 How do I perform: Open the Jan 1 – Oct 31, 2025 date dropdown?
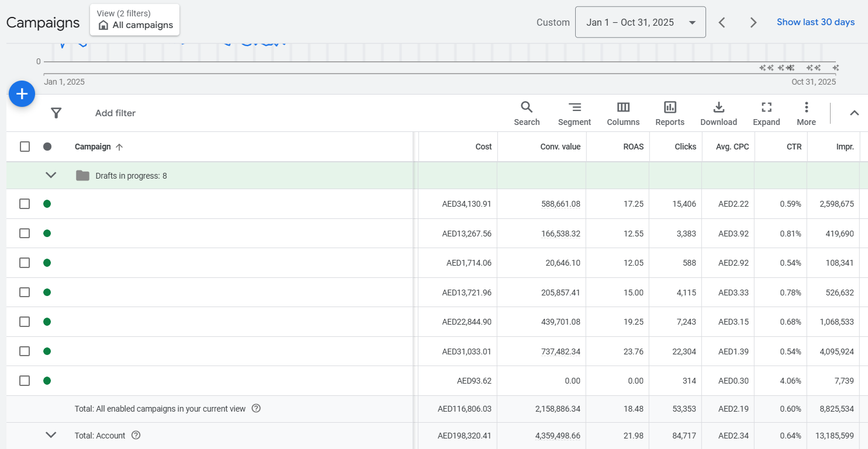640,22
